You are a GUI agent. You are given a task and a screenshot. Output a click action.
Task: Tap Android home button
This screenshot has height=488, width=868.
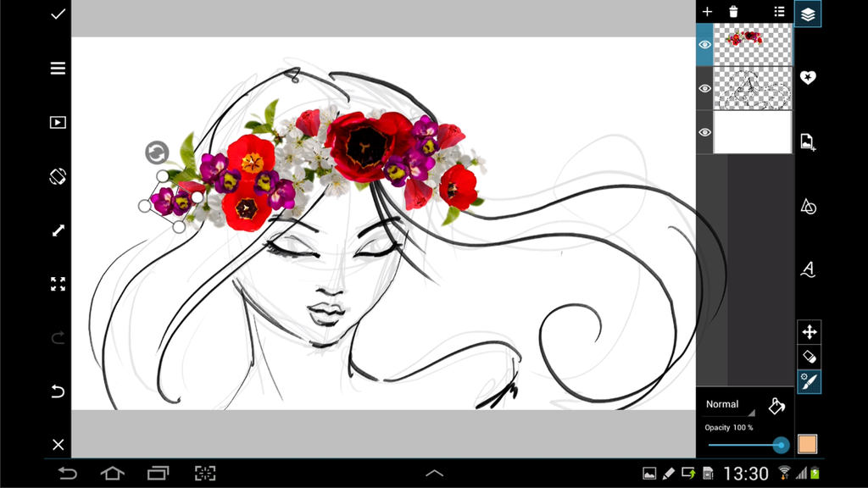tap(113, 474)
